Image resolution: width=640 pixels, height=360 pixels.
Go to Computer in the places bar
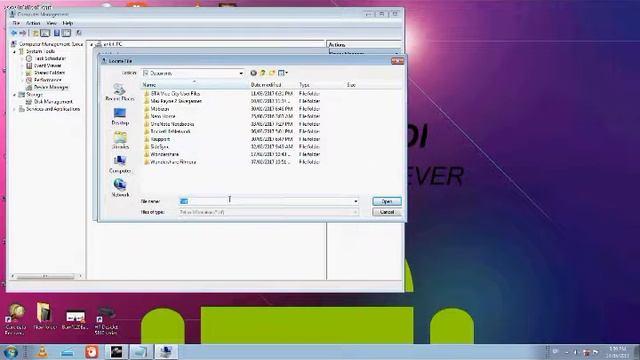pos(120,164)
